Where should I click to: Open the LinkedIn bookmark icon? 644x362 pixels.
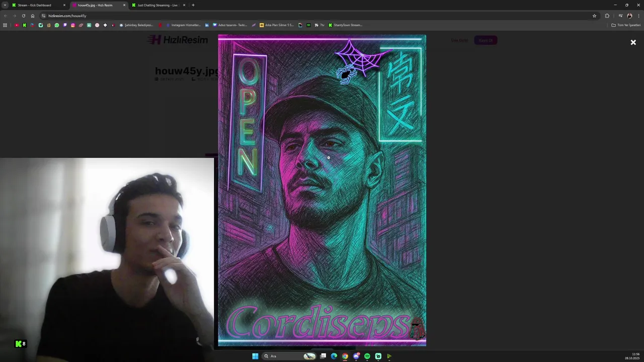tap(207, 25)
